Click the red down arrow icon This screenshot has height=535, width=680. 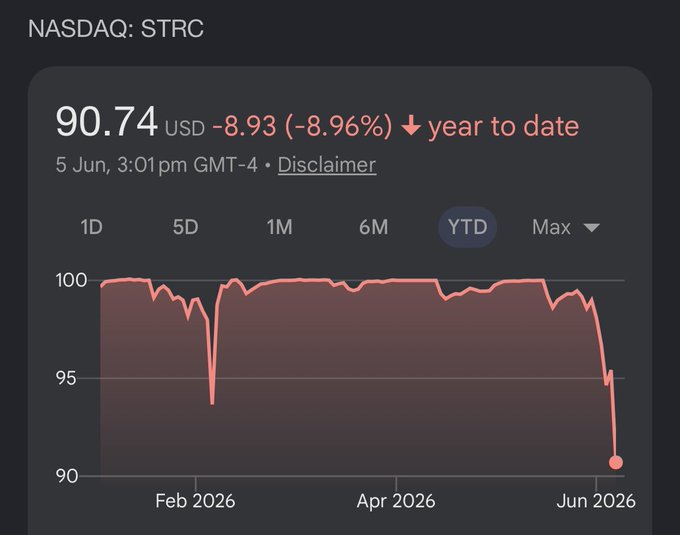coord(411,126)
